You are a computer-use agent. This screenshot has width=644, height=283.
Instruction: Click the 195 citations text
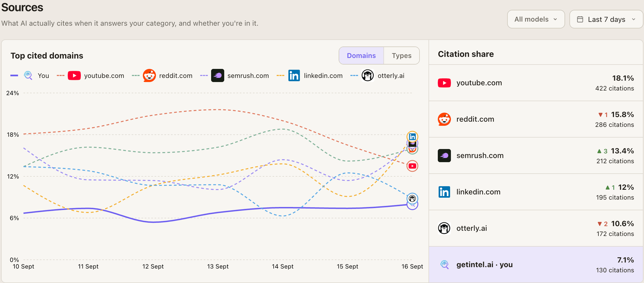[615, 197]
